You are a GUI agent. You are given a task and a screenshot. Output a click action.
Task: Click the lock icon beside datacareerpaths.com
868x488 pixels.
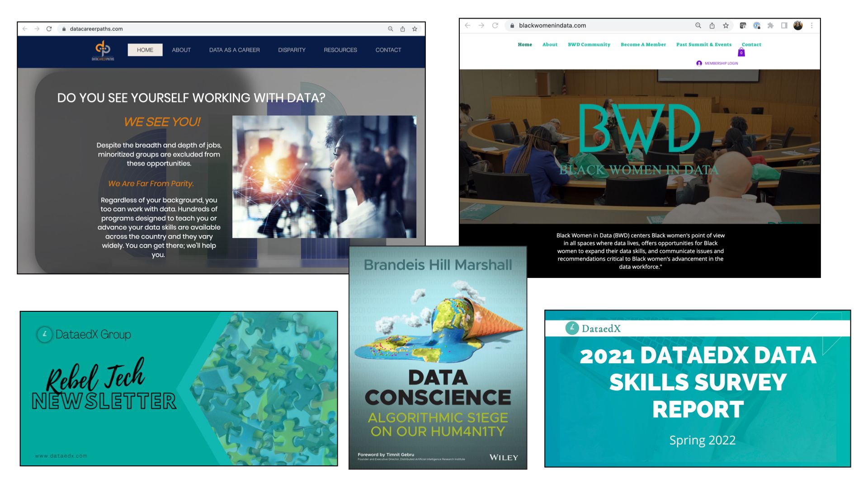[64, 29]
